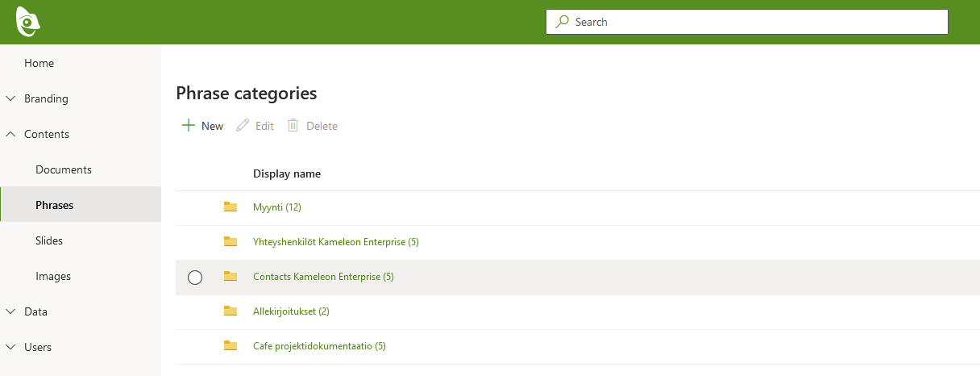
Task: Click the magnifier icon in search box
Action: coord(563,22)
